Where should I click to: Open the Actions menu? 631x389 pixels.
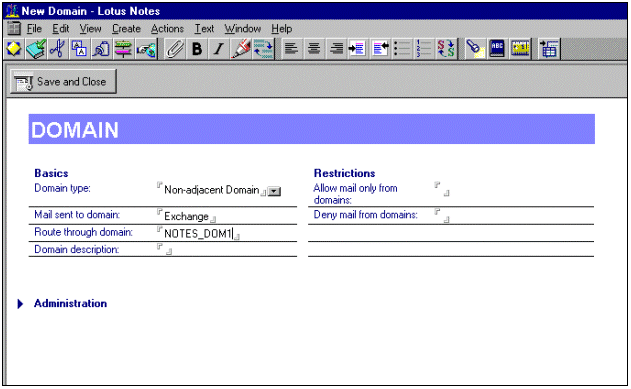[x=167, y=29]
